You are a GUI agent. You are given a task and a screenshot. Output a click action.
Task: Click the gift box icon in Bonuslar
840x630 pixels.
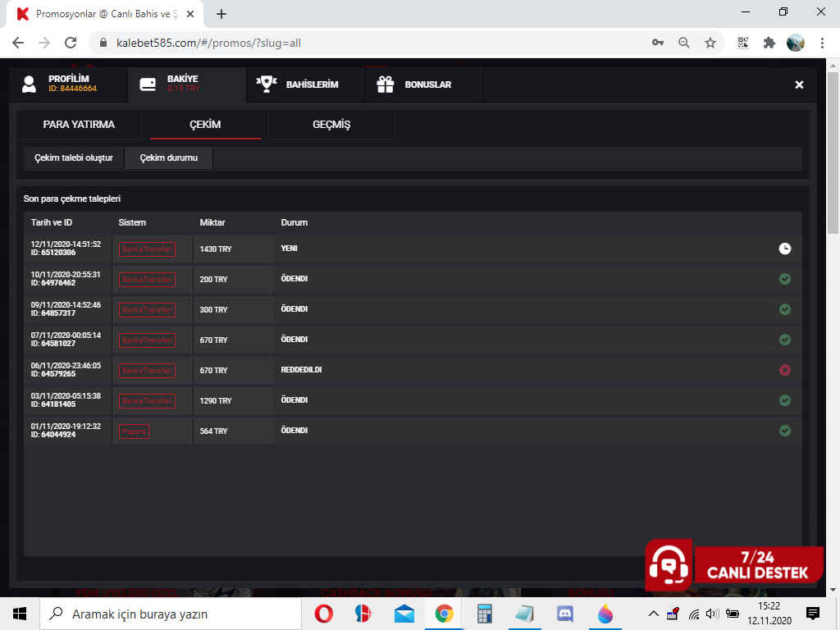pos(386,84)
